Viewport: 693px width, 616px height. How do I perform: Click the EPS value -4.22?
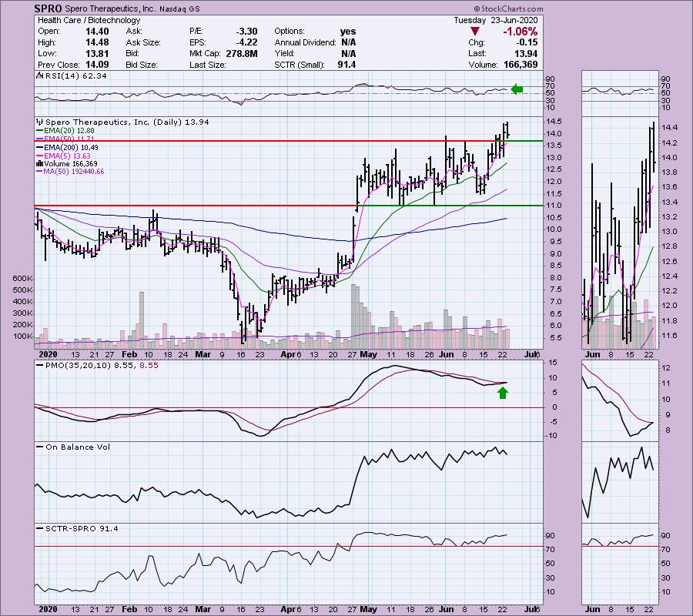pos(246,42)
